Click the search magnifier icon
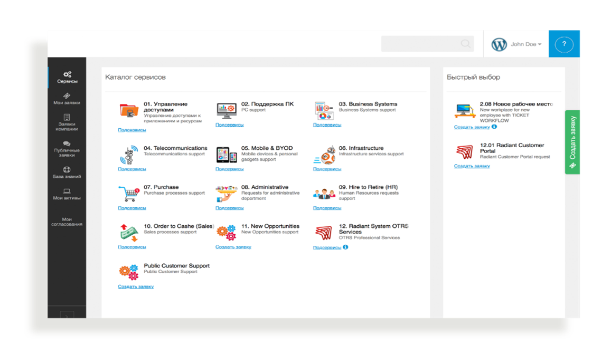This screenshot has width=611, height=364. pyautogui.click(x=465, y=44)
